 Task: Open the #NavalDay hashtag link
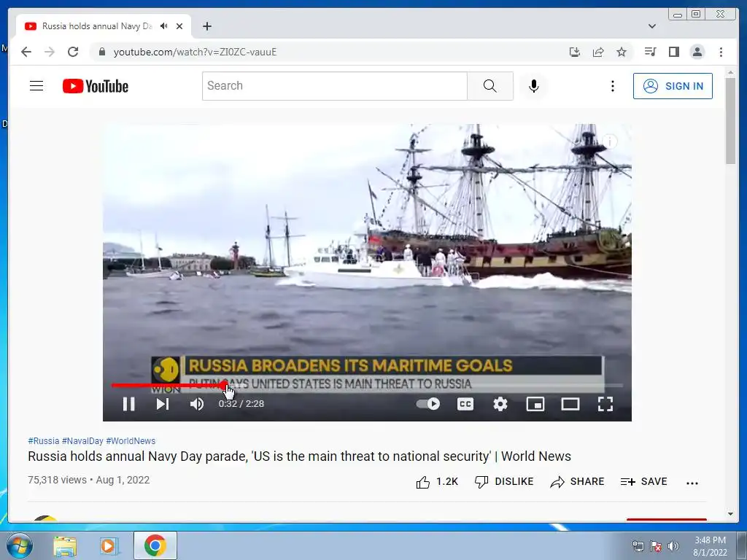tap(82, 441)
